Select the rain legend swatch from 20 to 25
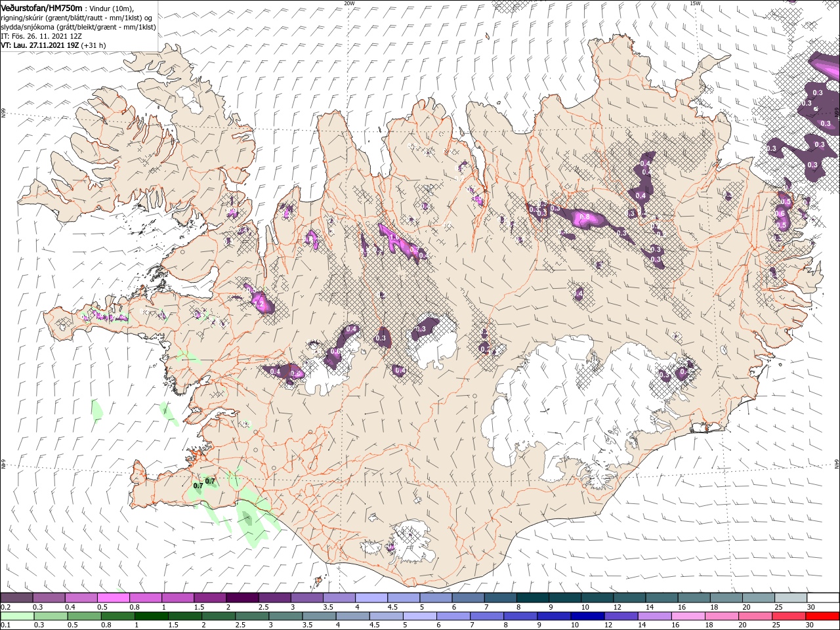 [x=755, y=616]
